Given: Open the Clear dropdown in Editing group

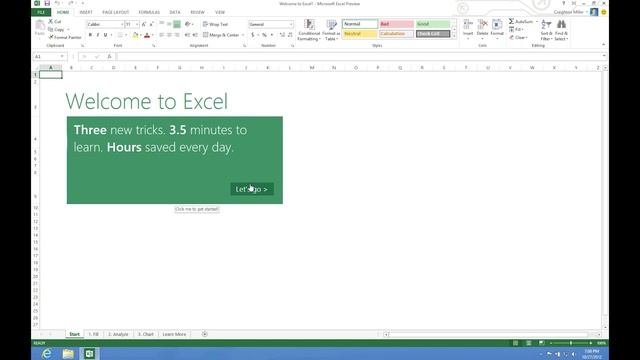Looking at the screenshot, I should pos(518,38).
